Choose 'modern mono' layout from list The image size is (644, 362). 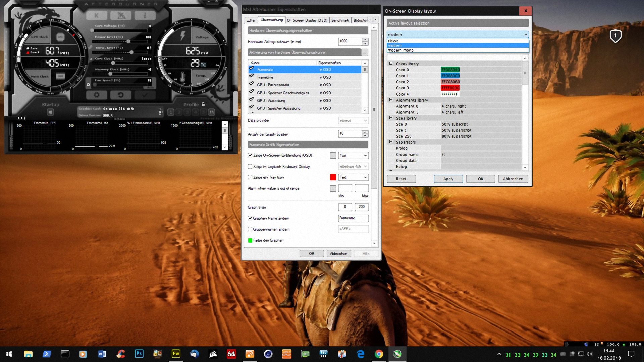(401, 50)
